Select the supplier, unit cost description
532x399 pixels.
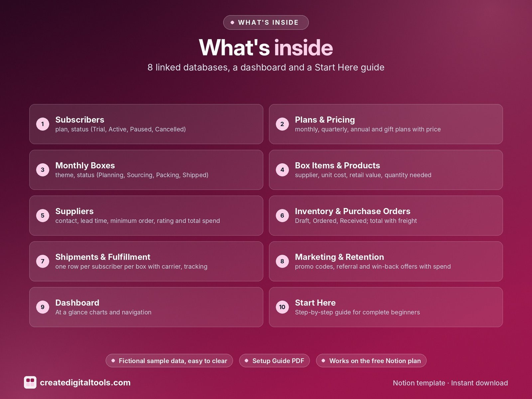pyautogui.click(x=363, y=175)
